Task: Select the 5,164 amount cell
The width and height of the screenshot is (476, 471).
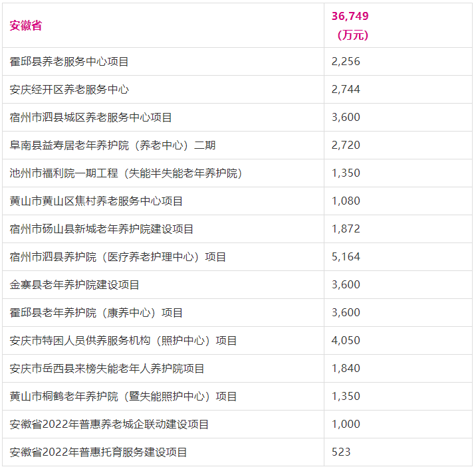Action: [346, 256]
